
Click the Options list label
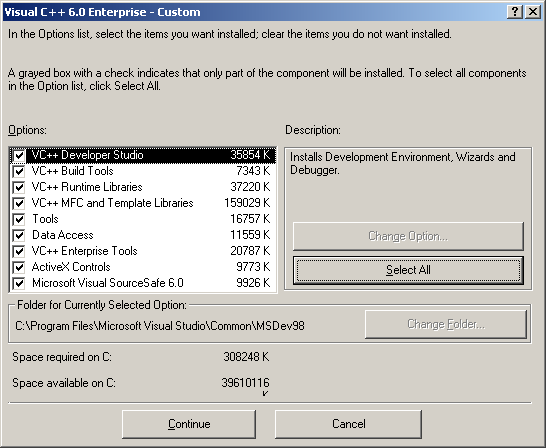coord(27,130)
